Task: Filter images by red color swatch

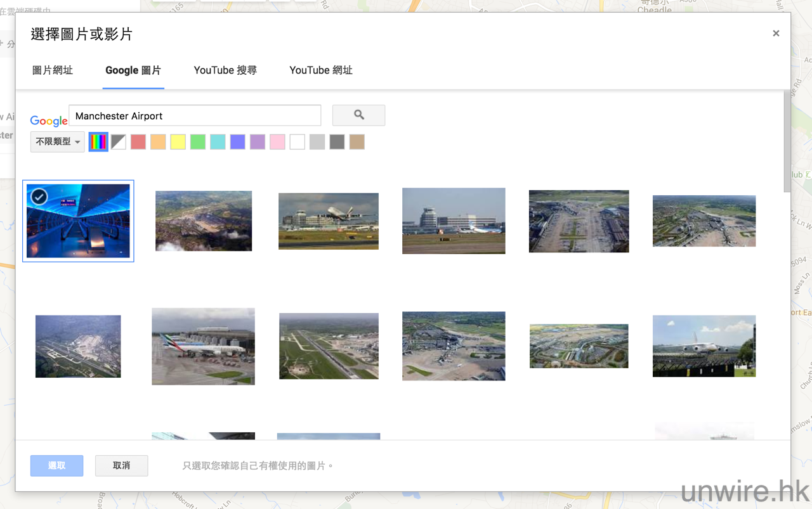Action: point(138,142)
